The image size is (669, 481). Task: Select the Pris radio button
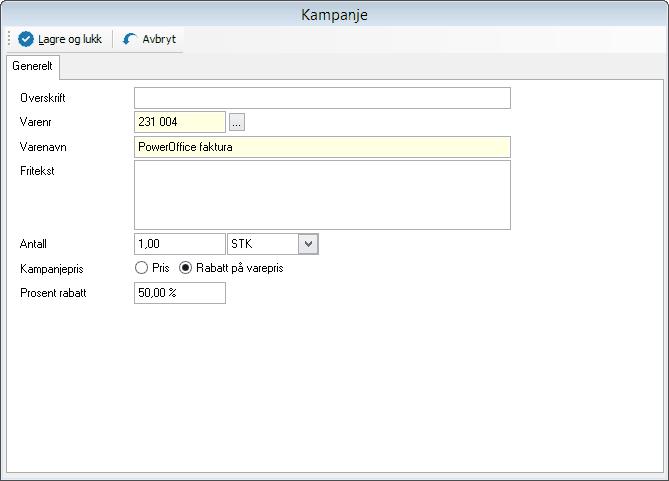click(141, 268)
